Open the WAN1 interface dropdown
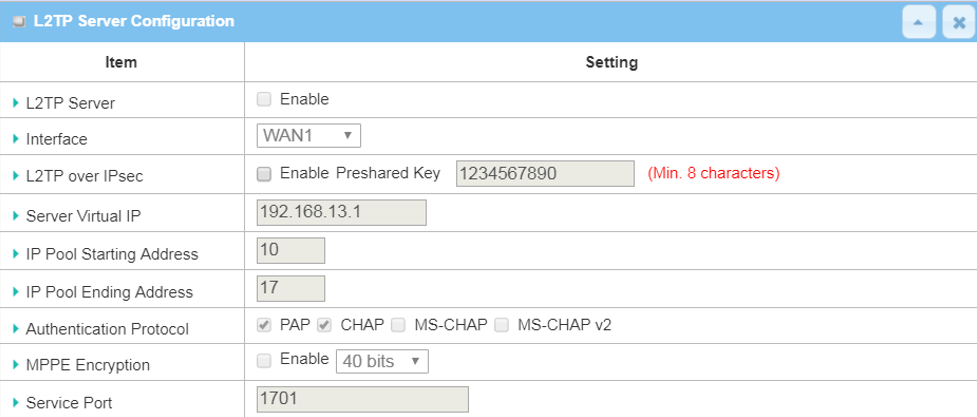The image size is (977, 417). click(x=308, y=136)
